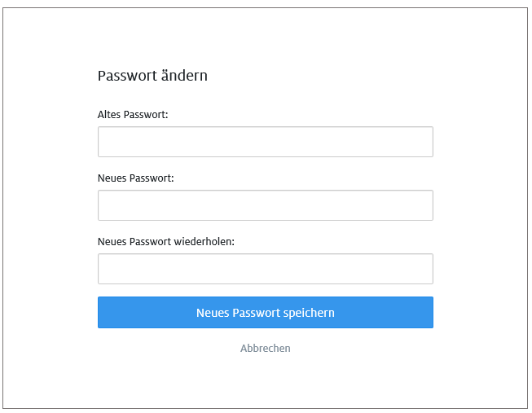Click the Altes Passwort: label text
Viewport: 532px width, 413px height.
pos(133,115)
